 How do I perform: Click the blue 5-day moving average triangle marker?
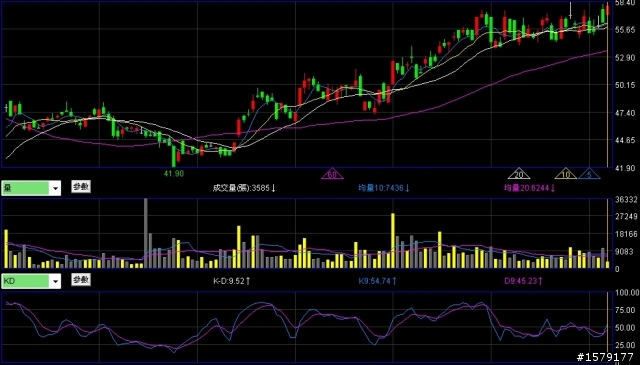(x=589, y=174)
